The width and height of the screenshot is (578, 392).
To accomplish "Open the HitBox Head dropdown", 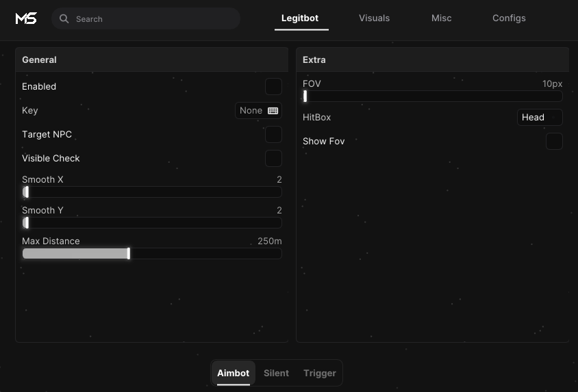I will point(540,118).
